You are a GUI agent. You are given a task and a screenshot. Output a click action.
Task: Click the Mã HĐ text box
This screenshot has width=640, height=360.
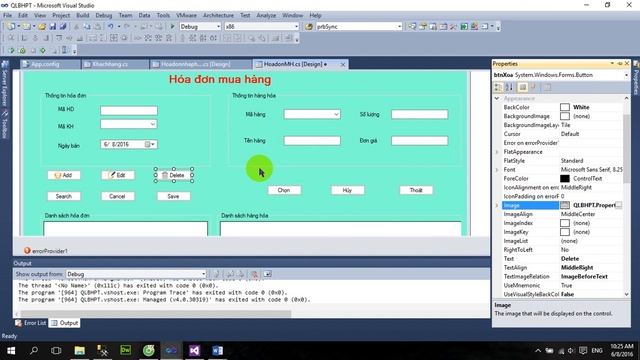129,110
